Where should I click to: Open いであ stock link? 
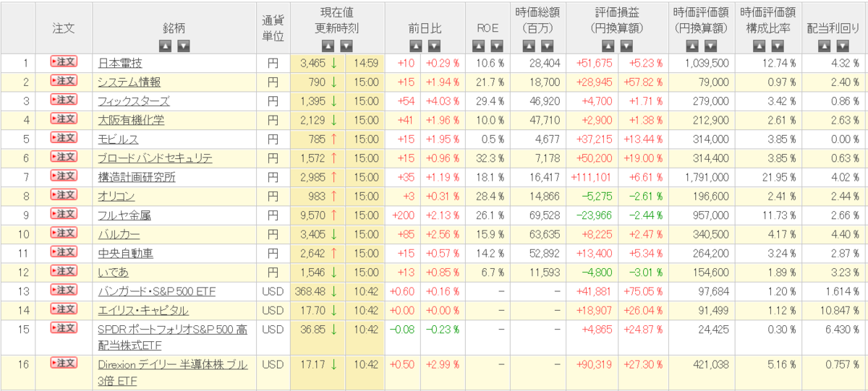(113, 272)
